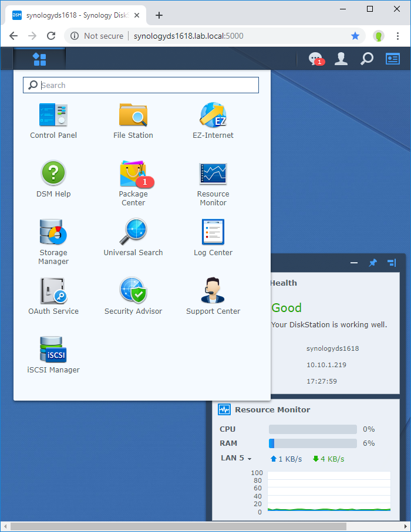411x532 pixels.
Task: Click upload speed 1 KB/s
Action: (x=286, y=459)
